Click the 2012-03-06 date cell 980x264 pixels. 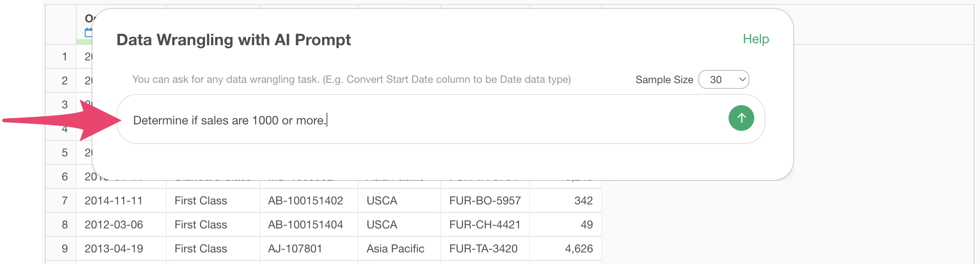114,225
